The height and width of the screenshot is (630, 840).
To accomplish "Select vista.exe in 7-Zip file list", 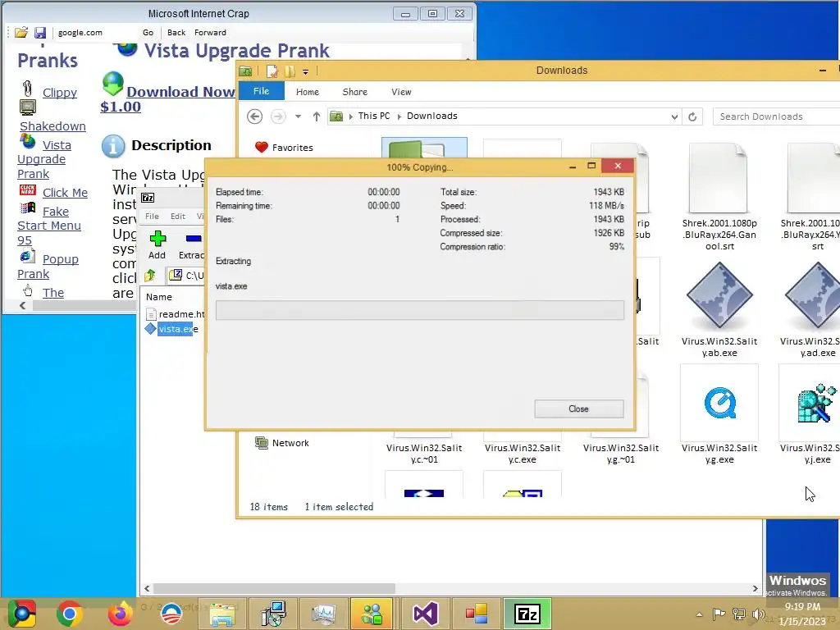I will point(172,329).
